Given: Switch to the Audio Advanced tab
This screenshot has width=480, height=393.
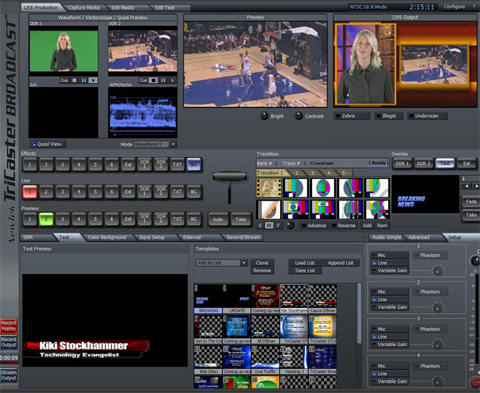Looking at the screenshot, I should 419,237.
